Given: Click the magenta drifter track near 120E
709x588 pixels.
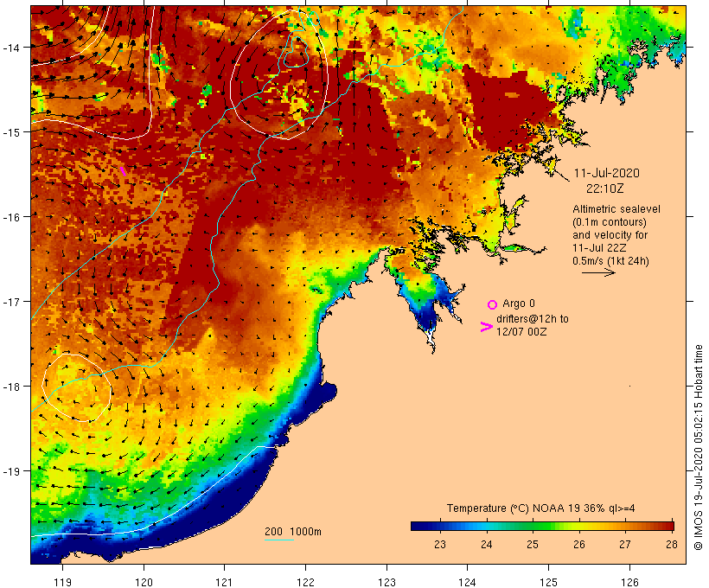Looking at the screenshot, I should (123, 171).
